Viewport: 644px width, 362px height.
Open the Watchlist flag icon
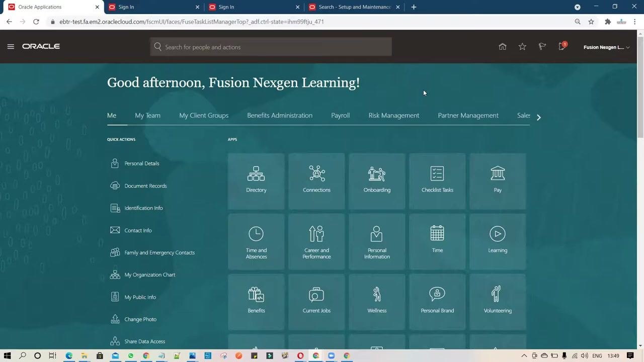pyautogui.click(x=542, y=47)
